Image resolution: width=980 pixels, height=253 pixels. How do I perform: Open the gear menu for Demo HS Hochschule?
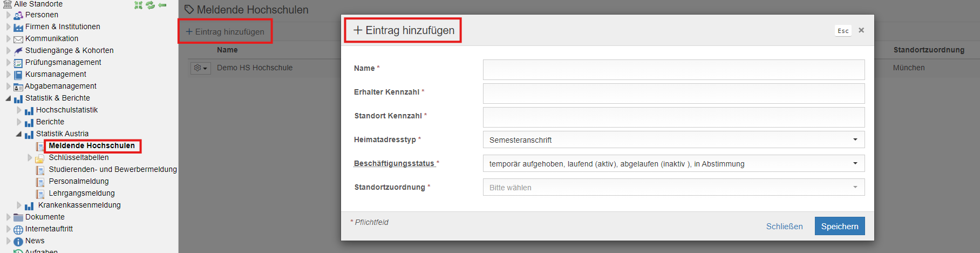(200, 68)
